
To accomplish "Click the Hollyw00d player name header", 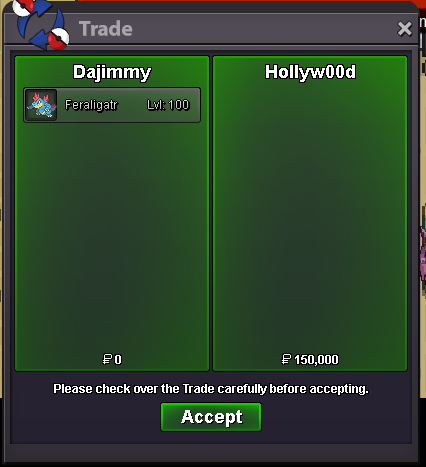I will coord(310,72).
